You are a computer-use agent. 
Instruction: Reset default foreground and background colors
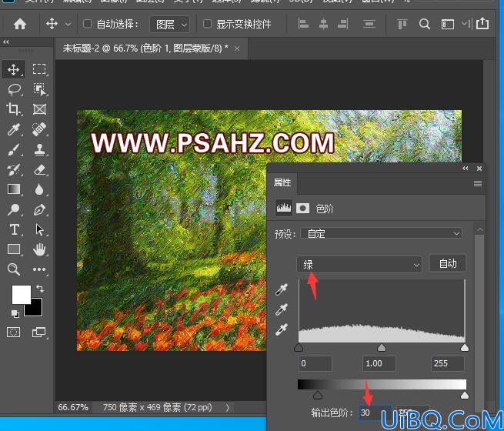click(x=15, y=314)
